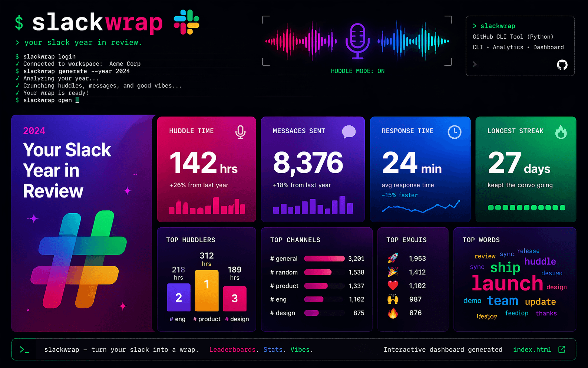588x368 pixels.
Task: Click '+26% from last year' text
Action: coord(199,185)
